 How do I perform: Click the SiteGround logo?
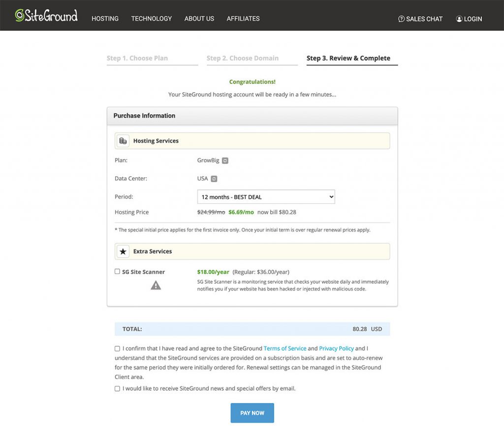46,16
